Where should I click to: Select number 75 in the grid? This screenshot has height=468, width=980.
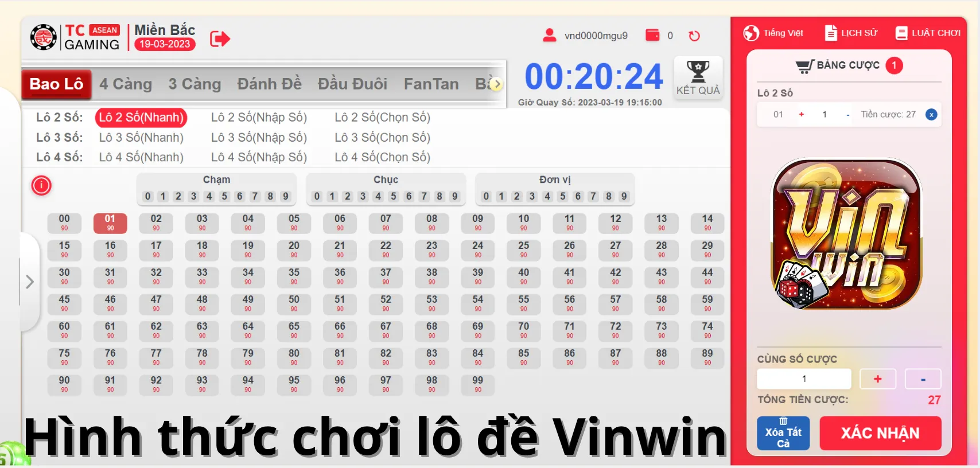64,357
